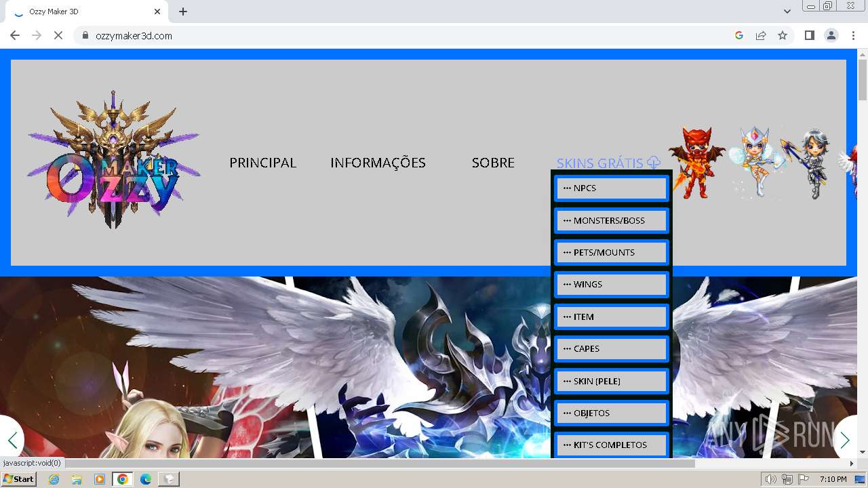This screenshot has width=868, height=488.
Task: Click the address bar URL field
Action: point(407,35)
